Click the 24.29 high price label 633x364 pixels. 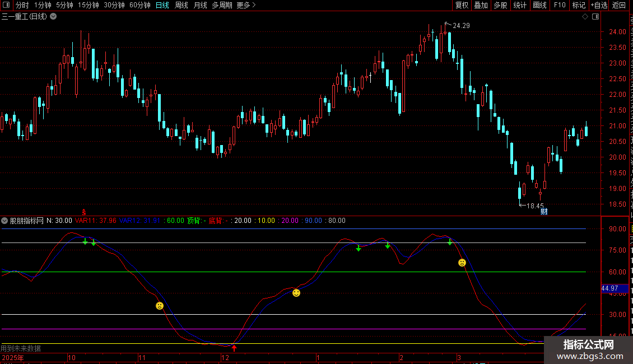click(x=461, y=26)
